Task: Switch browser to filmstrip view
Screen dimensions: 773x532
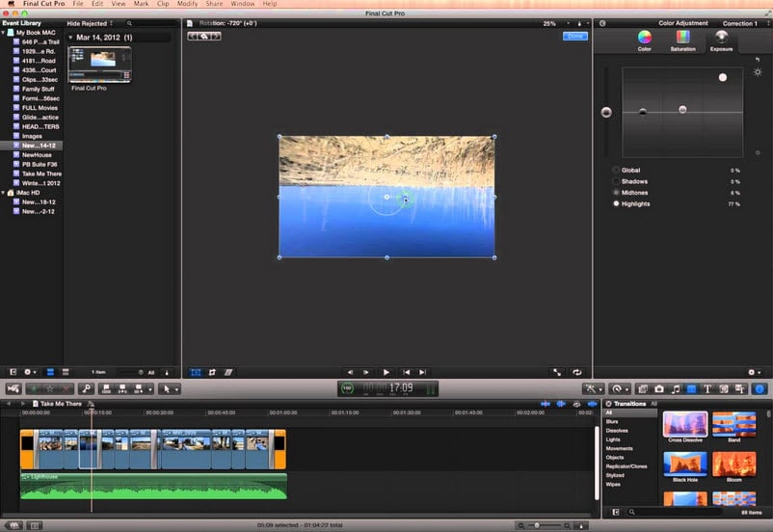Action: click(x=50, y=372)
